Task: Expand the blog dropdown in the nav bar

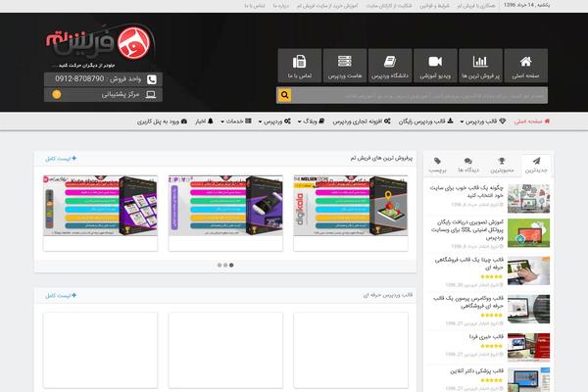Action: 311,122
